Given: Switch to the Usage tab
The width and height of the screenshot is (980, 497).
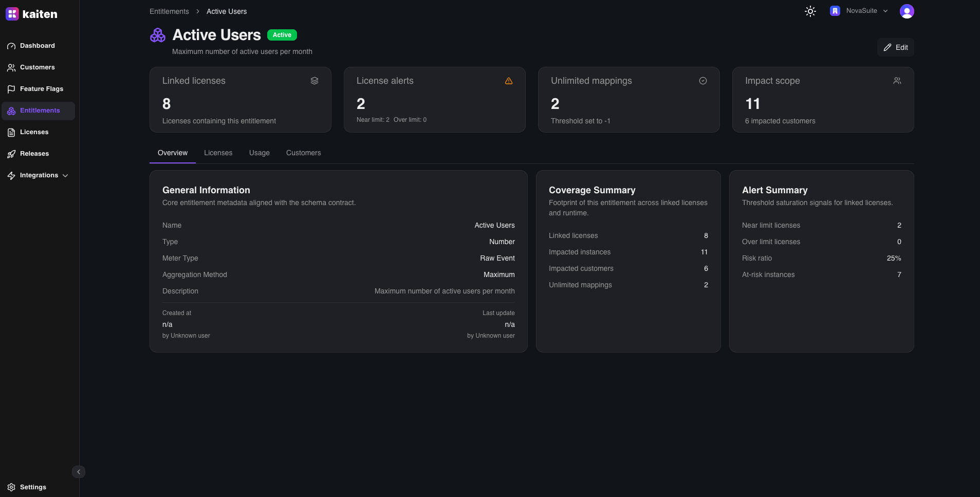Looking at the screenshot, I should pos(259,153).
